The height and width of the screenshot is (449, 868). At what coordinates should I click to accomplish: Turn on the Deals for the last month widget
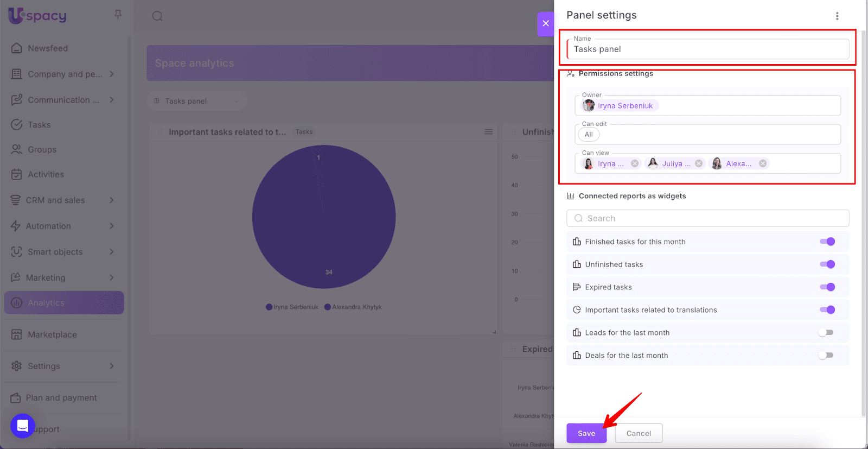(x=826, y=356)
